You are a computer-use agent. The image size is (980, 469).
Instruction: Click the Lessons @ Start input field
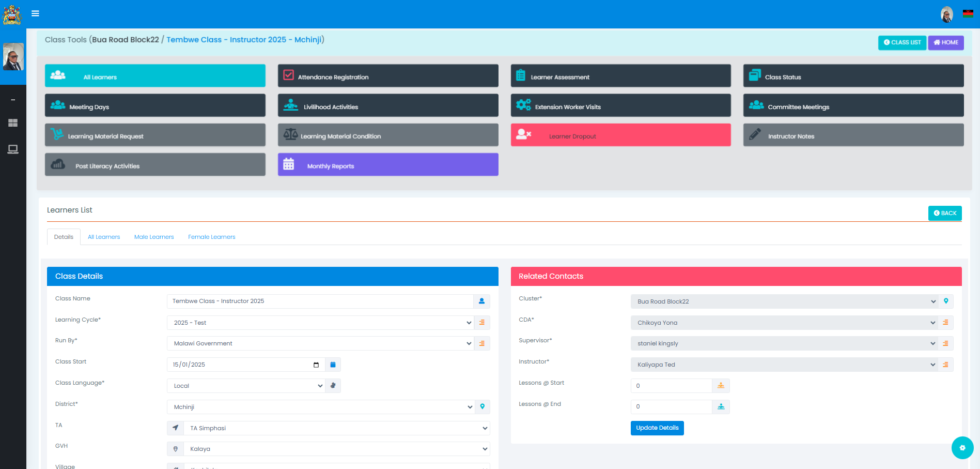pos(671,386)
